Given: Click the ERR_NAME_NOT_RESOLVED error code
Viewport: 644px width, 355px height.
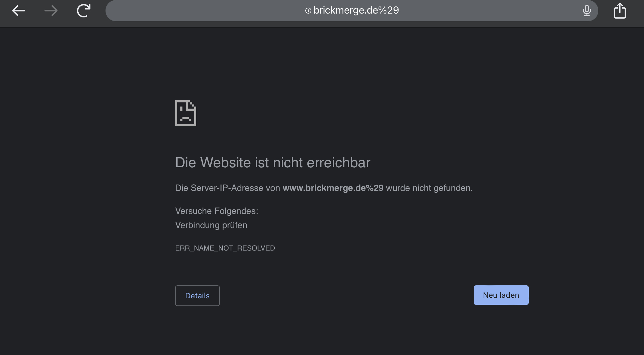Looking at the screenshot, I should (x=225, y=248).
